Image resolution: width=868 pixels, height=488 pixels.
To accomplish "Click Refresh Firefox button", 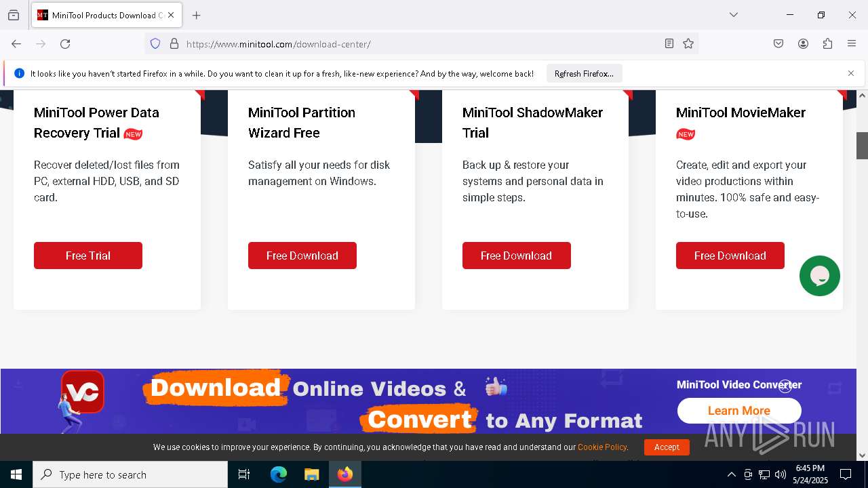I will 584,74.
